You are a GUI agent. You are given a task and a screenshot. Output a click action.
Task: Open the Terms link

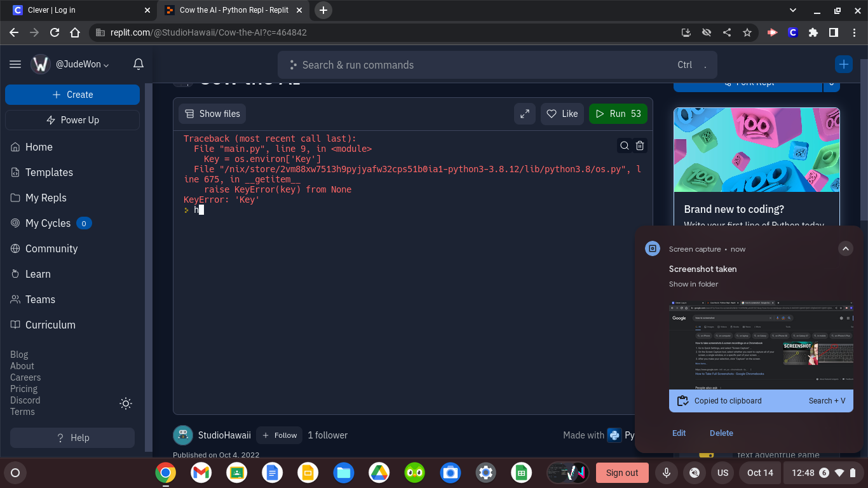point(22,412)
